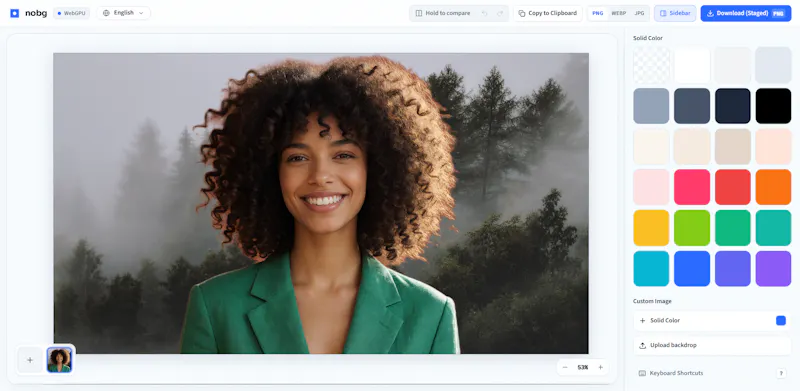Viewport: 800px width, 391px height.
Task: Click the 53% zoom level
Action: (583, 368)
